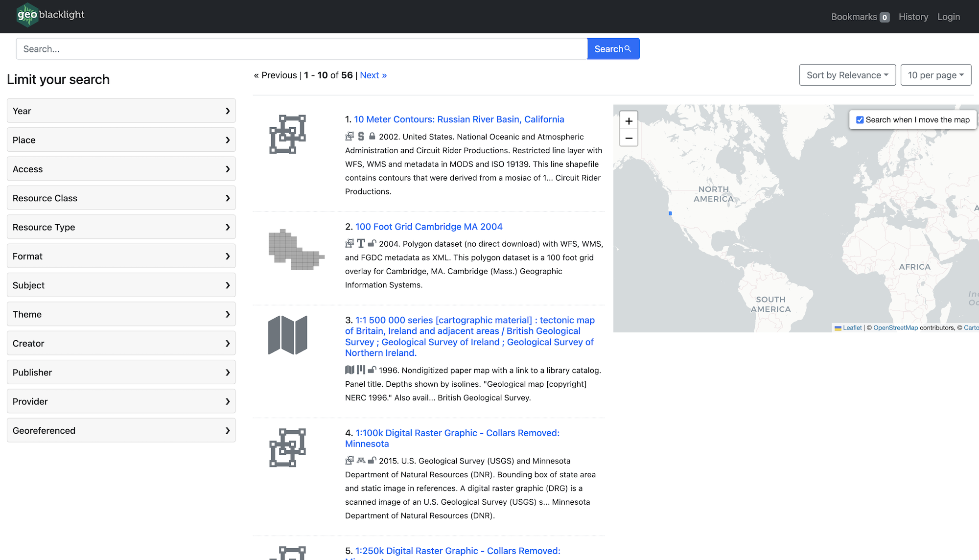
Task: Click Bookmarks in the navigation bar
Action: tap(854, 16)
